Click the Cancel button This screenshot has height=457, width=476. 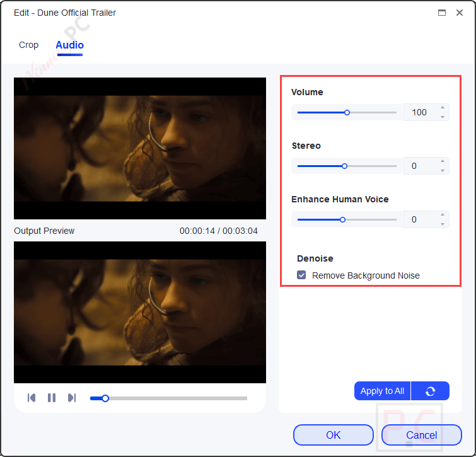421,435
